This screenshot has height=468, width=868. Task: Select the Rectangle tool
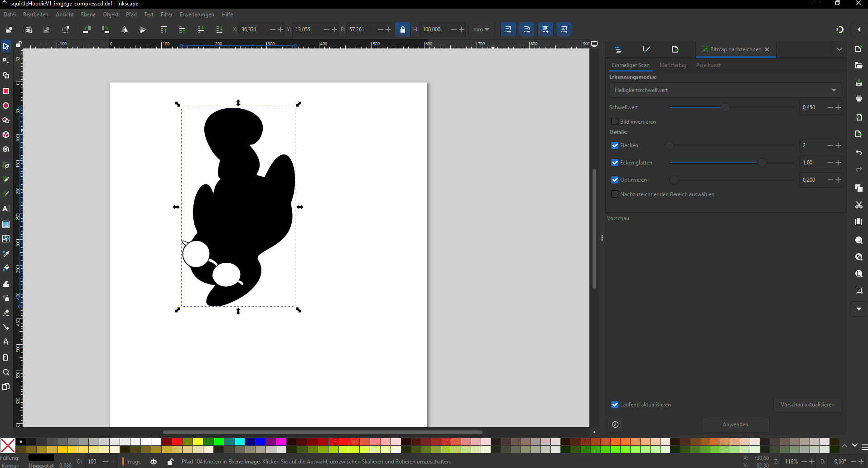[x=6, y=91]
